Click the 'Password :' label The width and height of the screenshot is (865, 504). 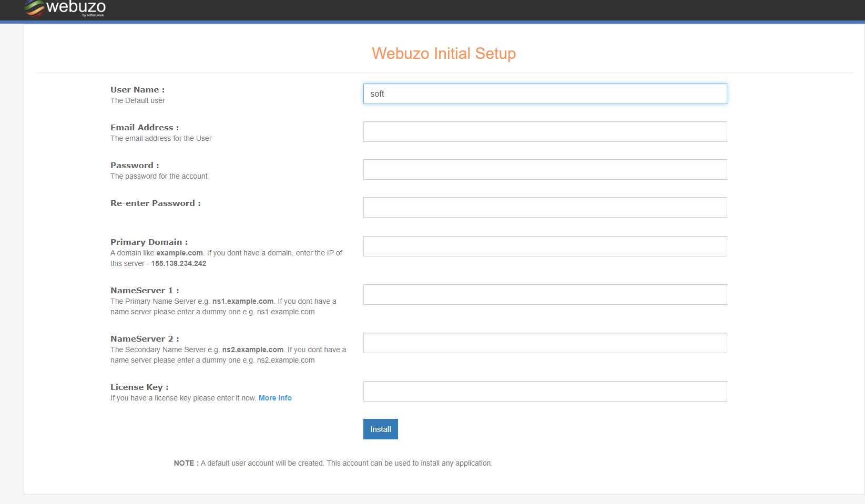(x=135, y=166)
